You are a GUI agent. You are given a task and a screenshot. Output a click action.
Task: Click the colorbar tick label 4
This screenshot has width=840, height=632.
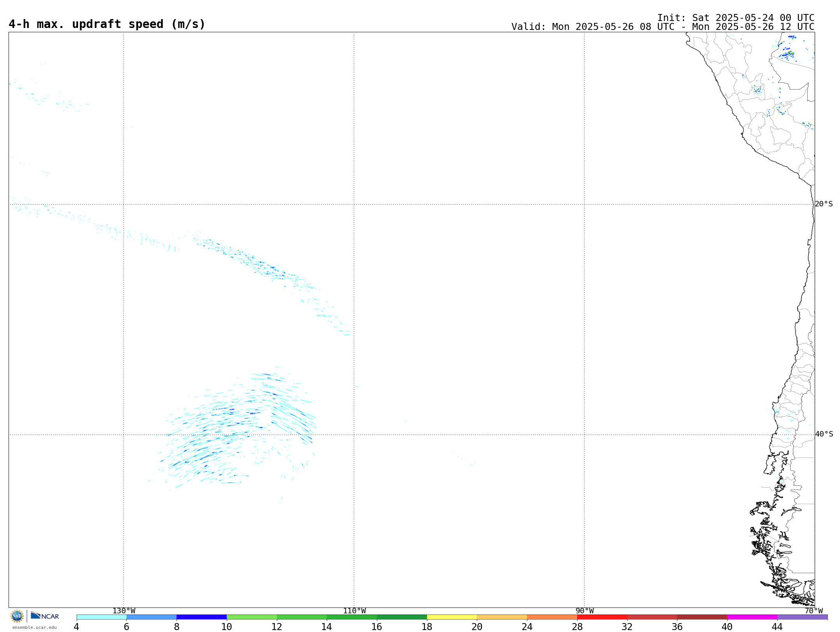point(77,627)
